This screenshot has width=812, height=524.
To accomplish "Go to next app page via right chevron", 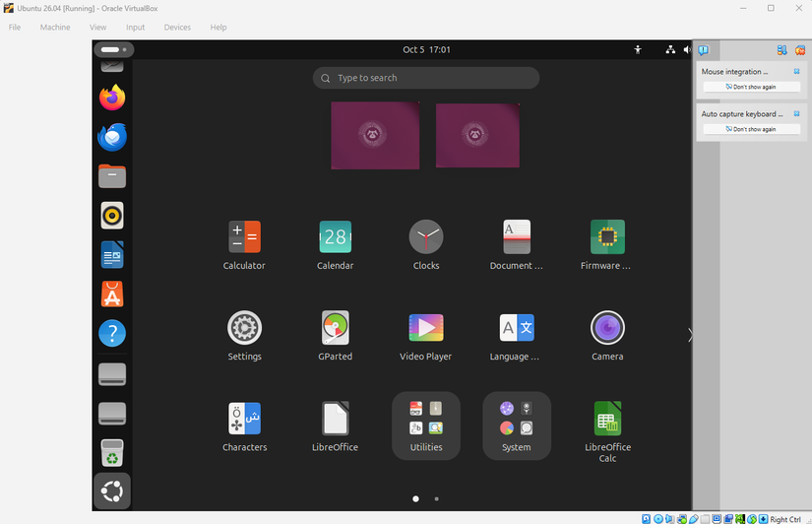I will 689,335.
